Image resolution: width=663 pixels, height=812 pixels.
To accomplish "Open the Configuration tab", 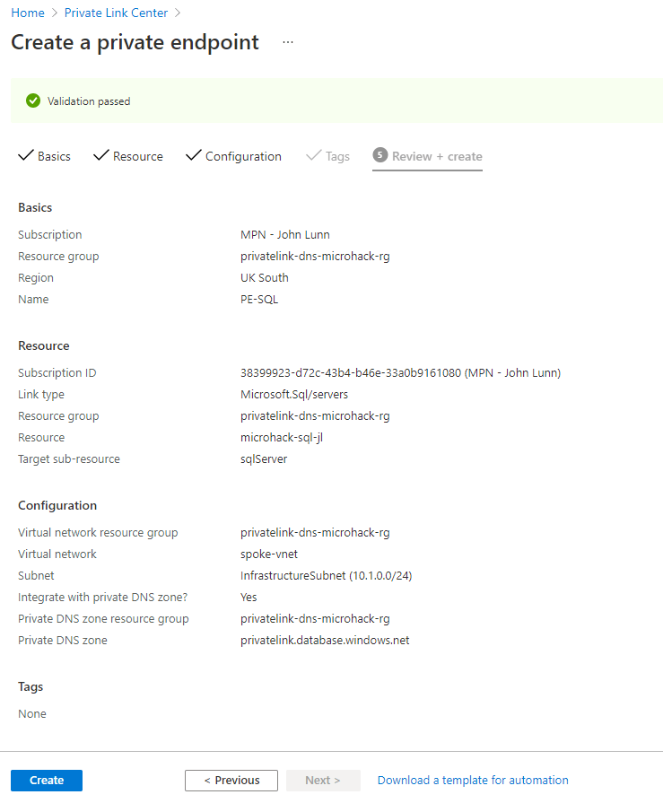I will (243, 156).
